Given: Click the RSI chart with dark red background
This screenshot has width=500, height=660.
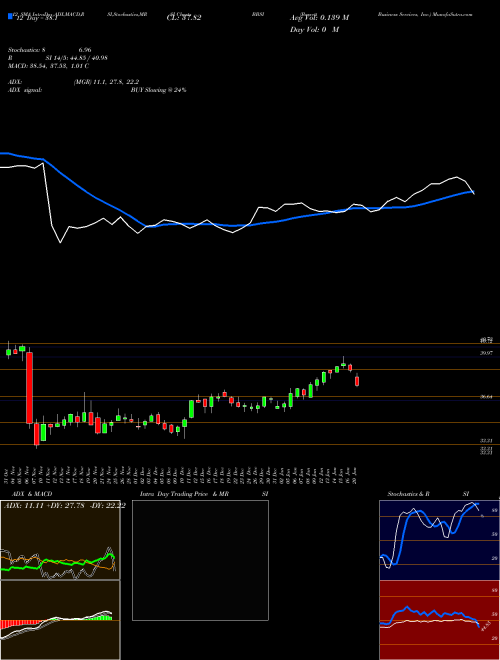Looking at the screenshot, I should click(439, 620).
